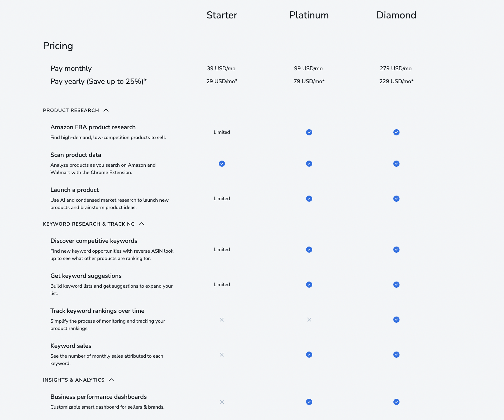Collapse the Insights & Analytics section

[x=111, y=380]
